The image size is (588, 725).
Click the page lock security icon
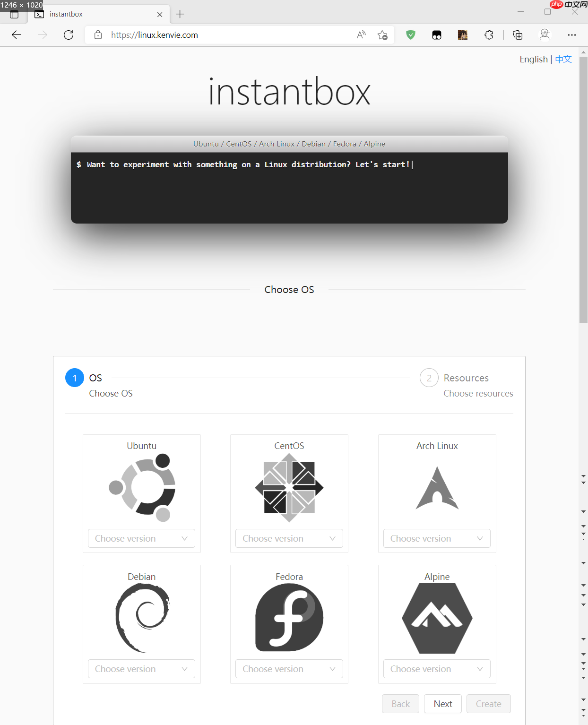point(98,35)
